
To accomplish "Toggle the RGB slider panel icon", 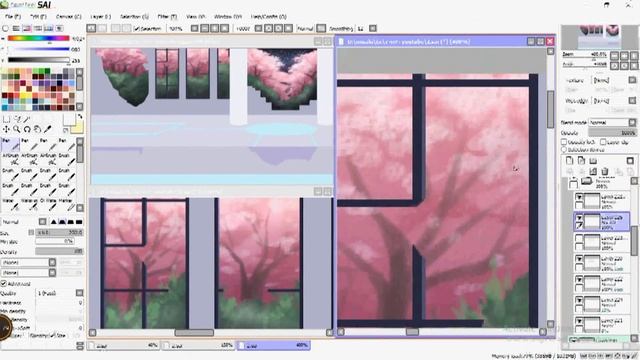I will (16, 29).
